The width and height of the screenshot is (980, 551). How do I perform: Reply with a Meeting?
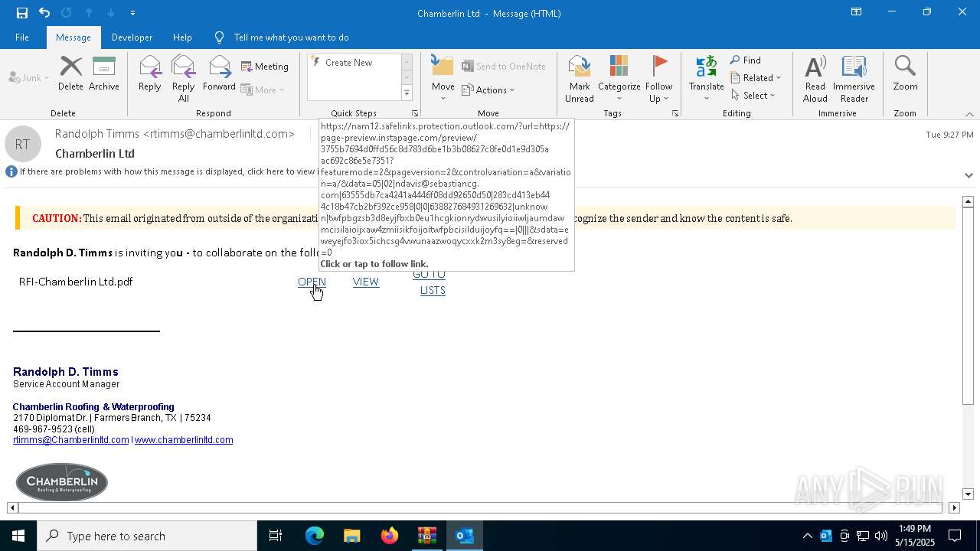(265, 67)
